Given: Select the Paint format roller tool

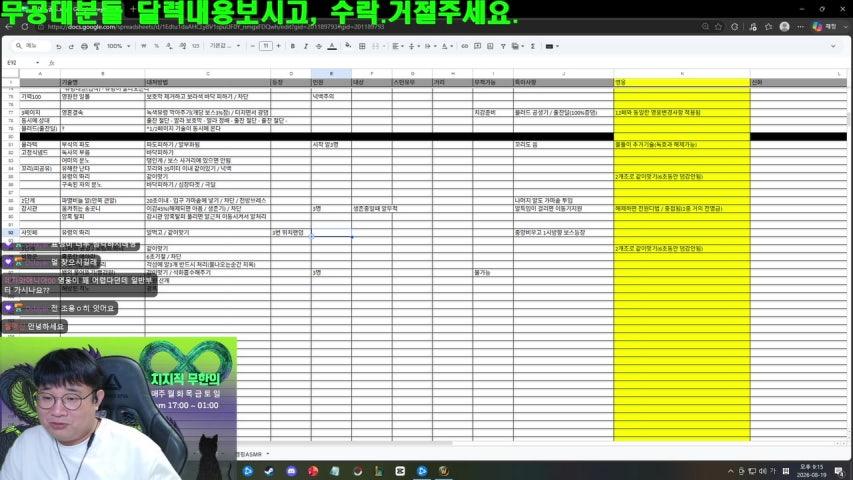Looking at the screenshot, I should (97, 47).
